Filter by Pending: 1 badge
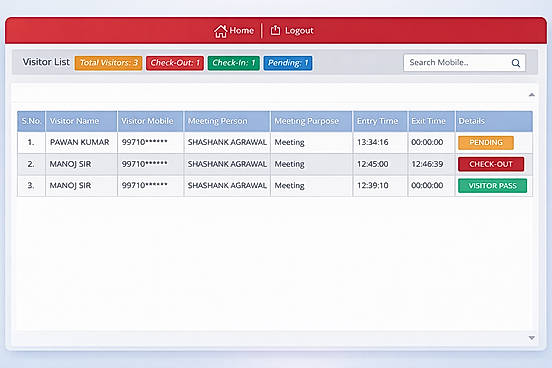 (x=288, y=63)
